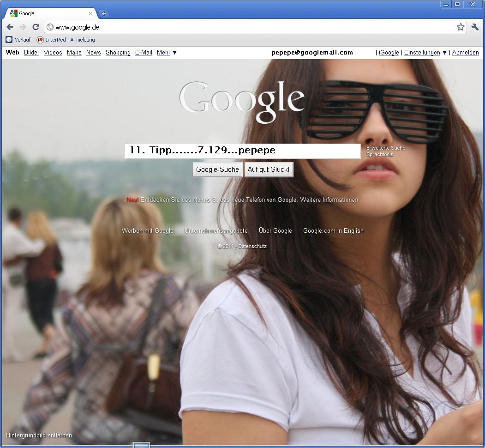Open a new tab with the plus button
Viewport: 485px width, 448px height.
(x=104, y=13)
